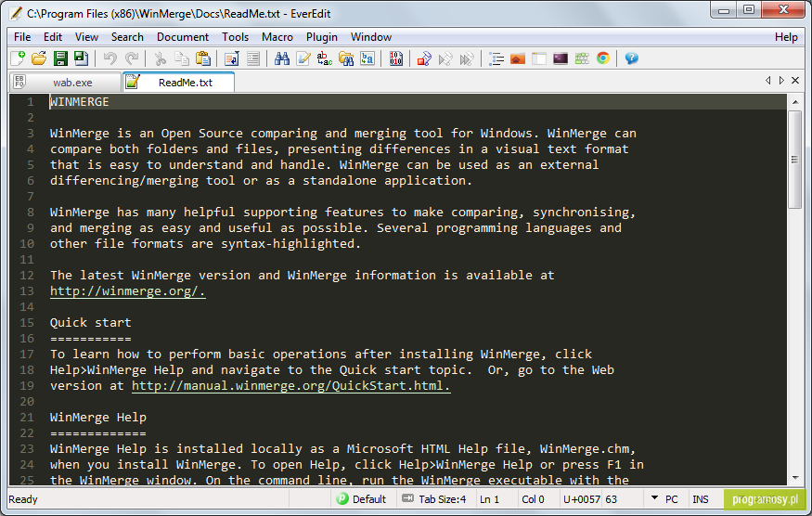Click the WINMERGE heading on line 1

(x=79, y=102)
